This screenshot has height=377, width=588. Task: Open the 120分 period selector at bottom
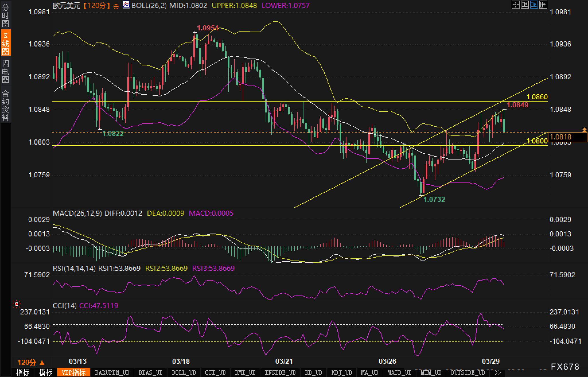[x=30, y=362]
